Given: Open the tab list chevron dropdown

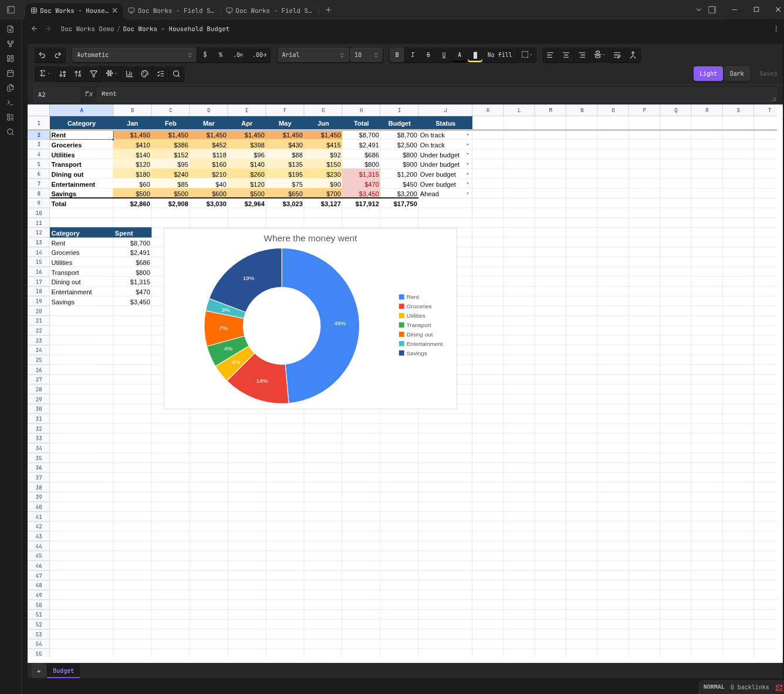Looking at the screenshot, I should 698,10.
